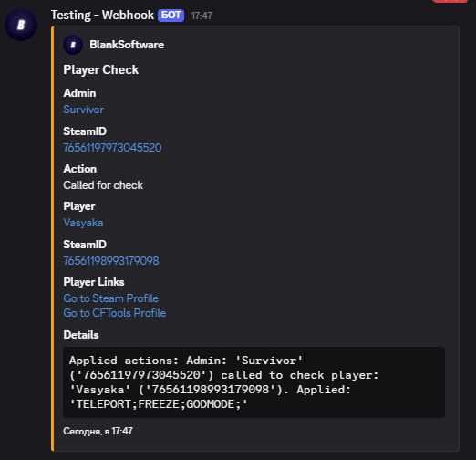Click the orange embed color bar

[x=53, y=238]
